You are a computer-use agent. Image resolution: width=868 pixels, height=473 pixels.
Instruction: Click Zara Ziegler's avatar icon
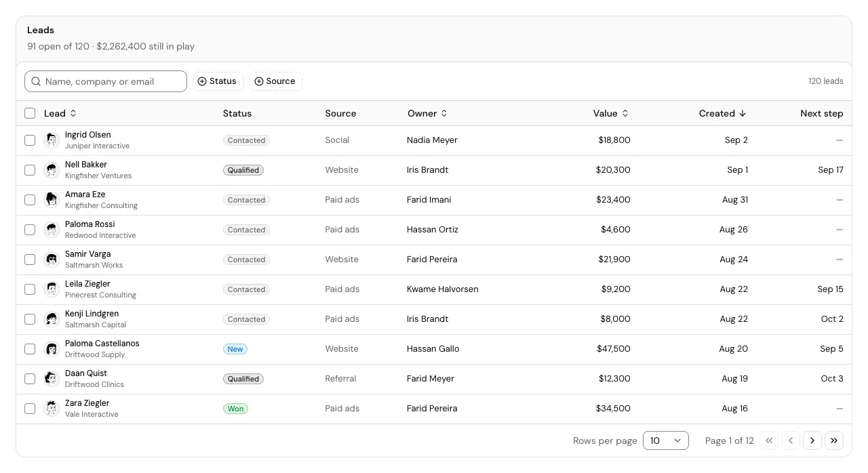click(52, 409)
